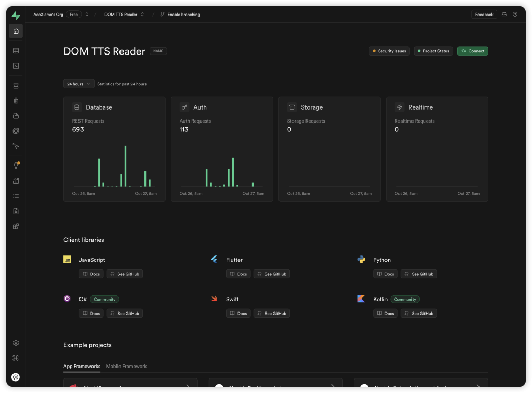
Task: Open JavaScript Docs link
Action: (x=91, y=274)
